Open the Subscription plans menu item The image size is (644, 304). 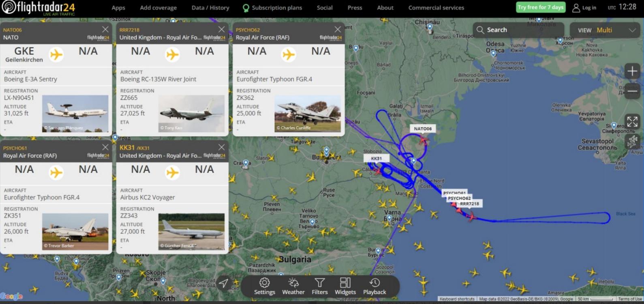tap(272, 8)
